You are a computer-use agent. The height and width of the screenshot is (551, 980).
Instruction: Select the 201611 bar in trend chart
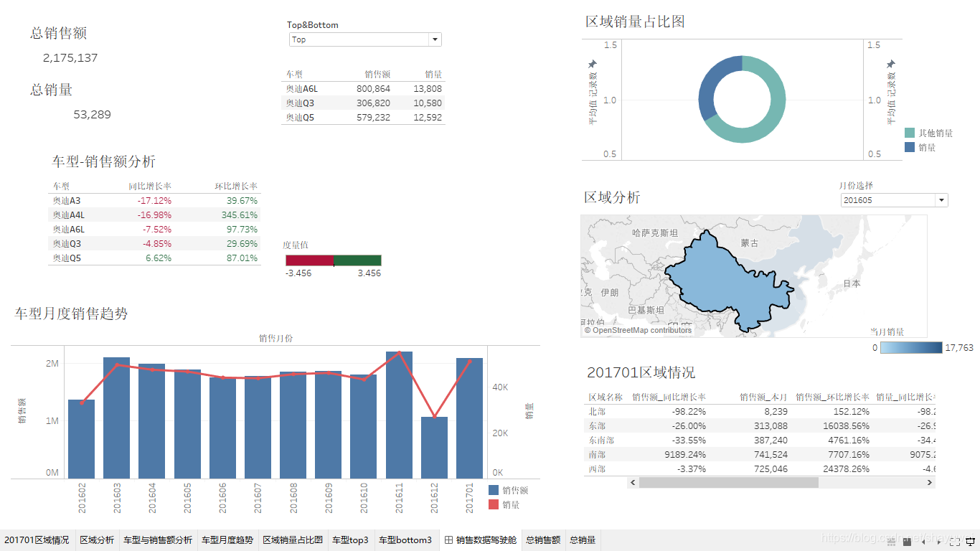coord(399,415)
